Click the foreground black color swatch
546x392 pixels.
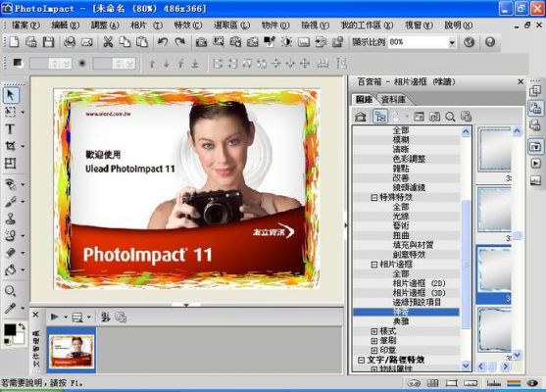click(x=10, y=329)
